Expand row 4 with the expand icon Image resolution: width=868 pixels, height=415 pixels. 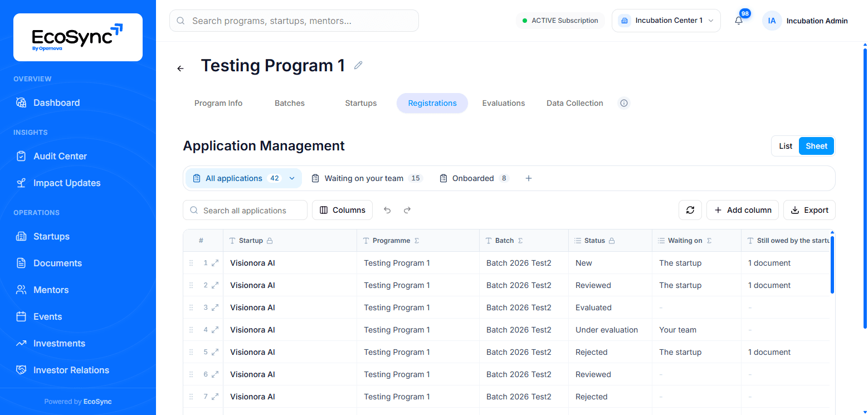click(215, 330)
